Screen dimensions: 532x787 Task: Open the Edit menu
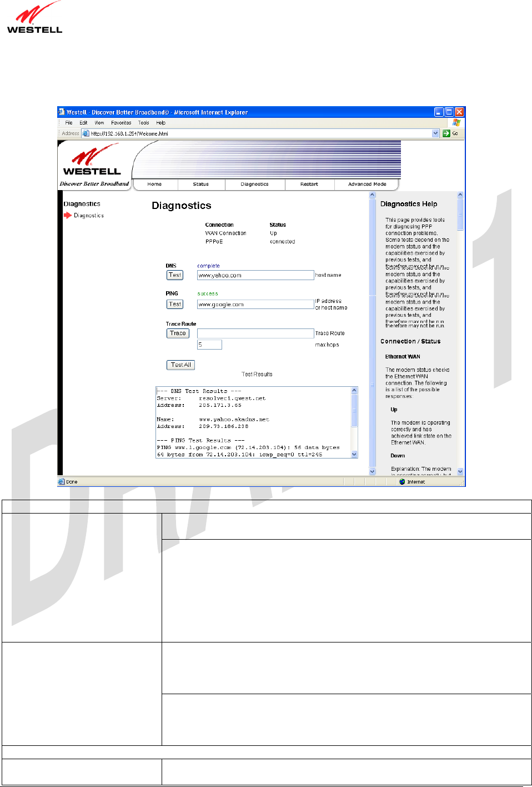coord(83,123)
